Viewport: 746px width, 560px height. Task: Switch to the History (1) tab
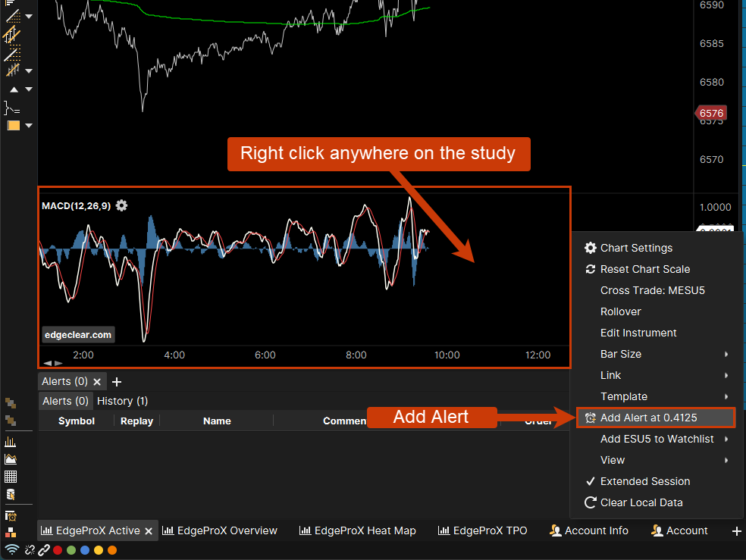[x=123, y=401]
